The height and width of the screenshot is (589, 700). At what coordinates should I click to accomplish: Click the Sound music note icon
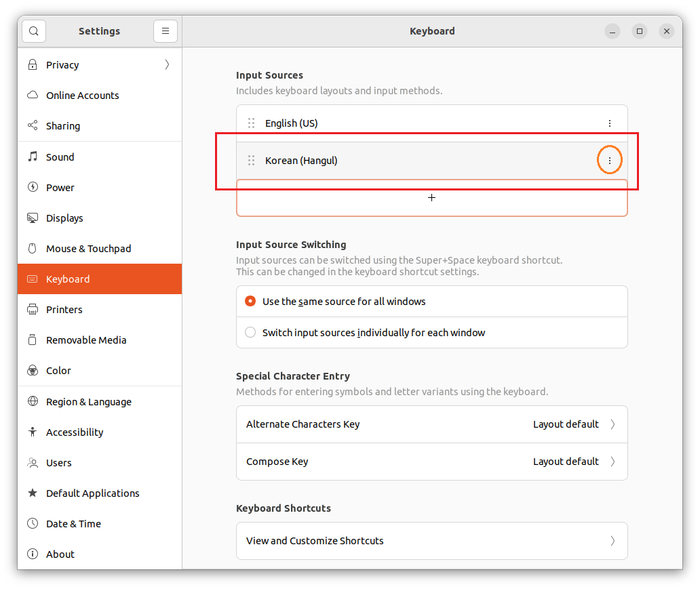click(x=33, y=157)
